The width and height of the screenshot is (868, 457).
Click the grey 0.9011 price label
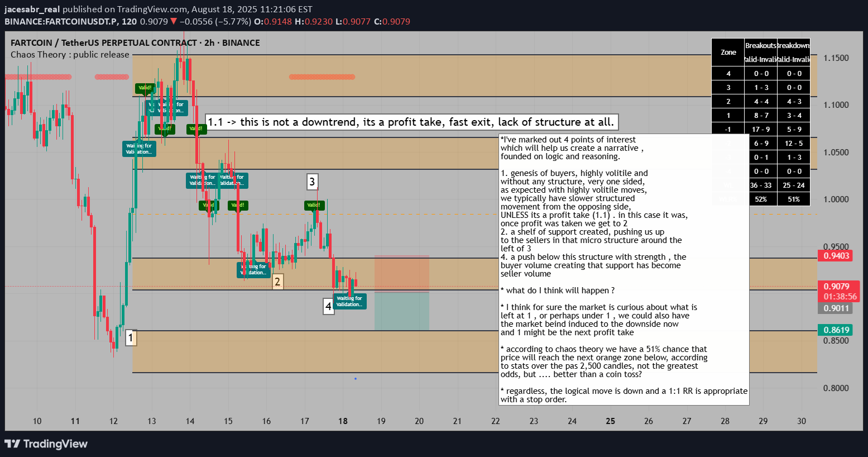pyautogui.click(x=835, y=308)
